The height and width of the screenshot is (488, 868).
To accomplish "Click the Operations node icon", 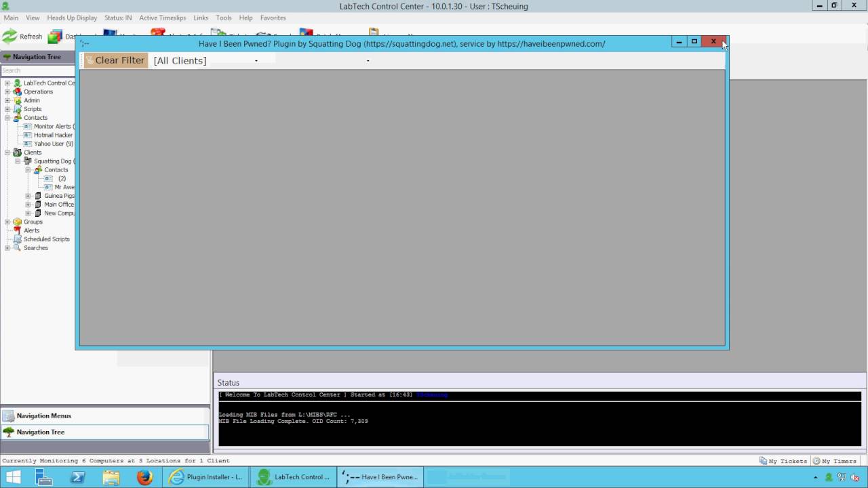I will [17, 91].
